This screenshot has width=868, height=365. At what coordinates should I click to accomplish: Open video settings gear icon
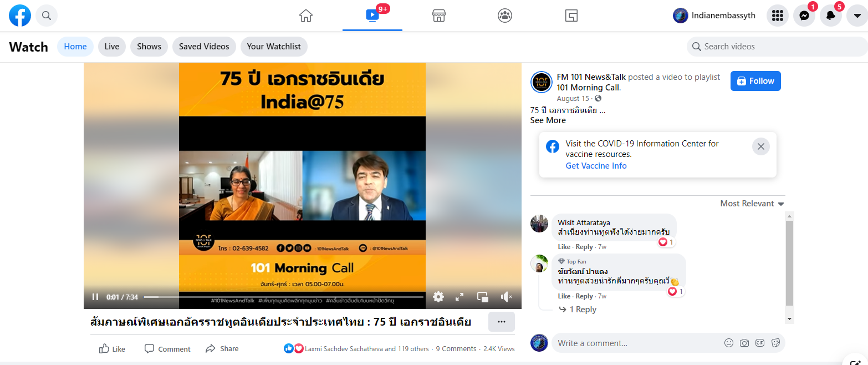tap(438, 297)
